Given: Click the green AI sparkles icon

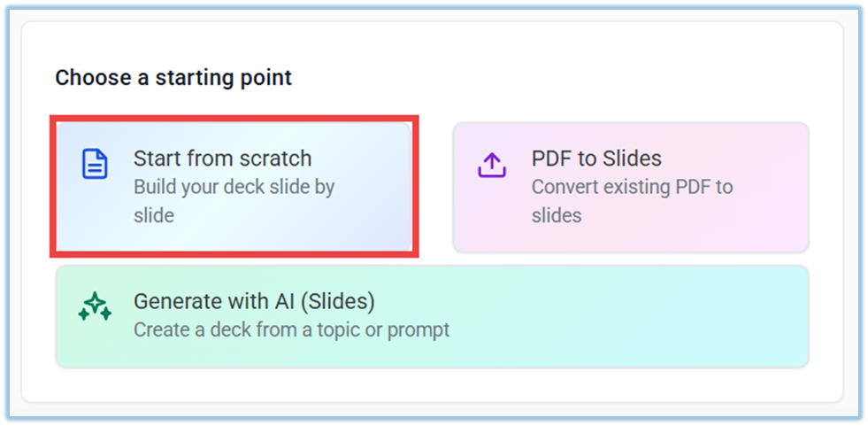Looking at the screenshot, I should 95,306.
